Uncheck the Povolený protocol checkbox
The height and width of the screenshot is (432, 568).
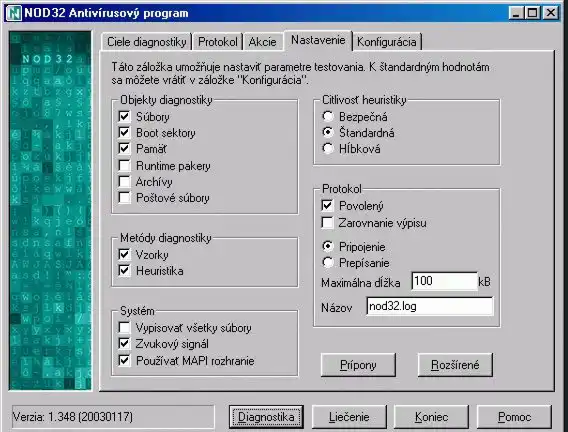327,206
